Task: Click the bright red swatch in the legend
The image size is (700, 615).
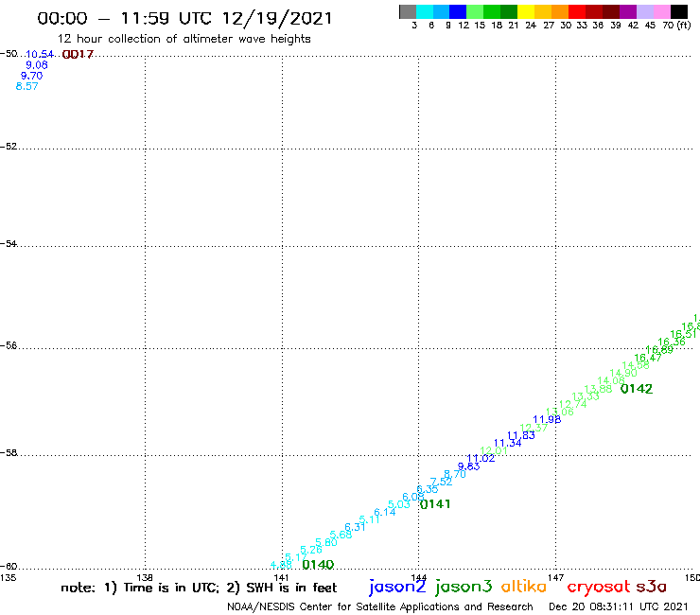Action: (577, 11)
